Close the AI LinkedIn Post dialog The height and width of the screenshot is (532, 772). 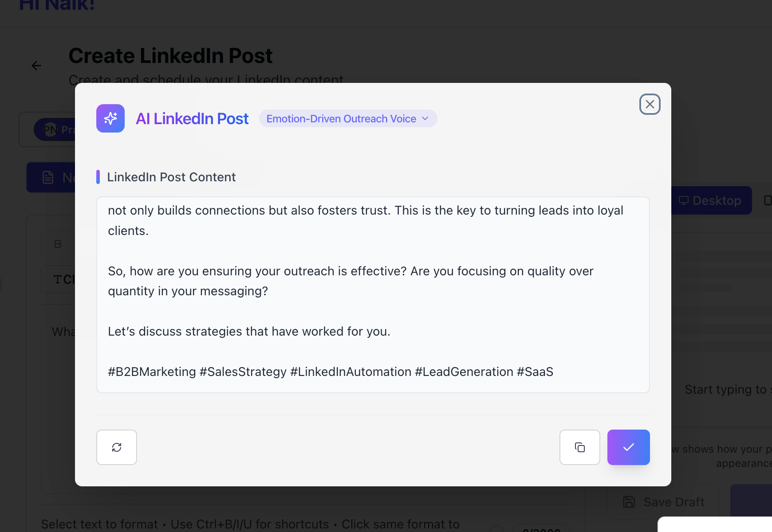tap(650, 104)
